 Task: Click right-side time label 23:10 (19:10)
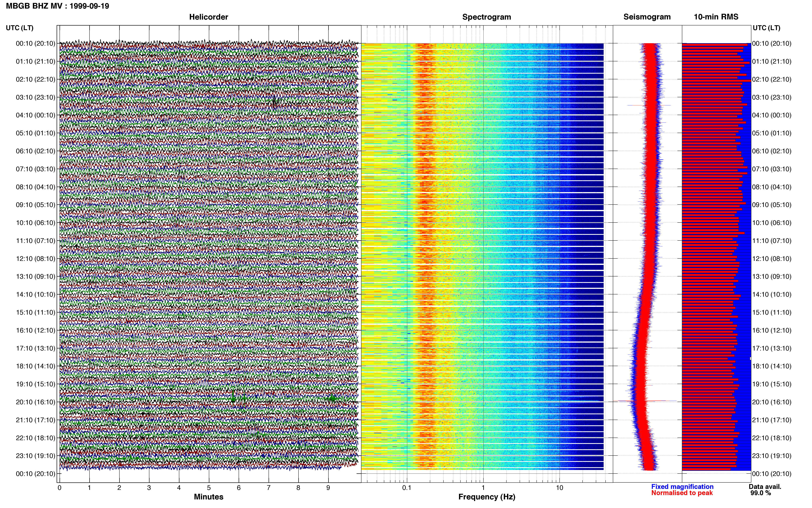tap(772, 456)
